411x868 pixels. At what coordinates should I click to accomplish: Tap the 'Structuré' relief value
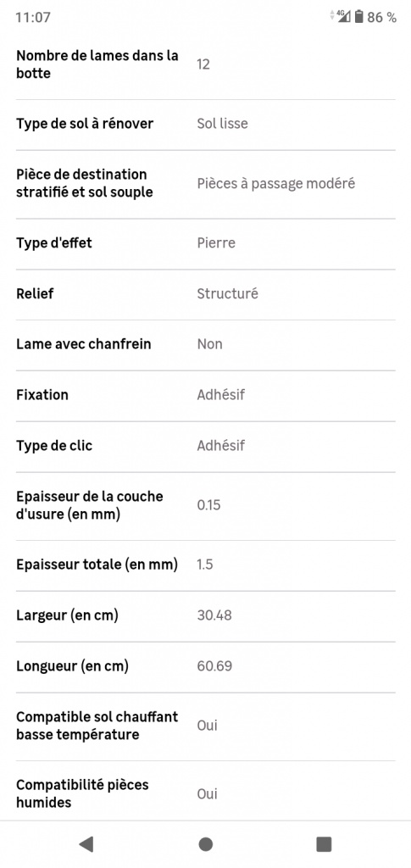[227, 293]
